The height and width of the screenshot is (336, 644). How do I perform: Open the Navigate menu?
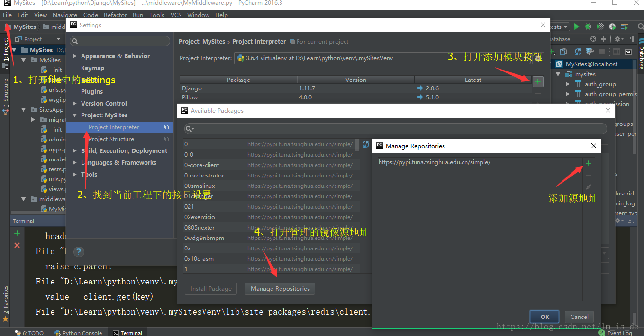pyautogui.click(x=65, y=15)
